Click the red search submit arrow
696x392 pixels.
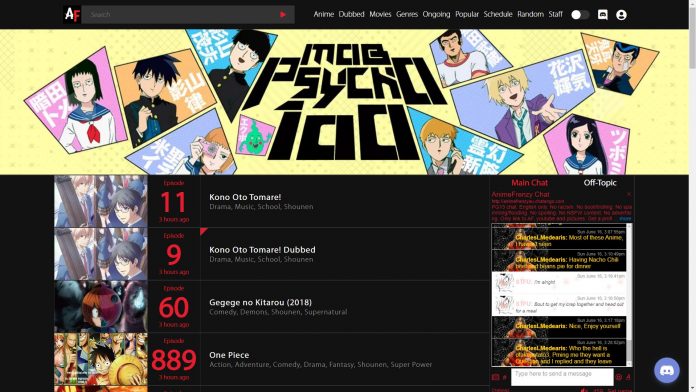coord(283,15)
